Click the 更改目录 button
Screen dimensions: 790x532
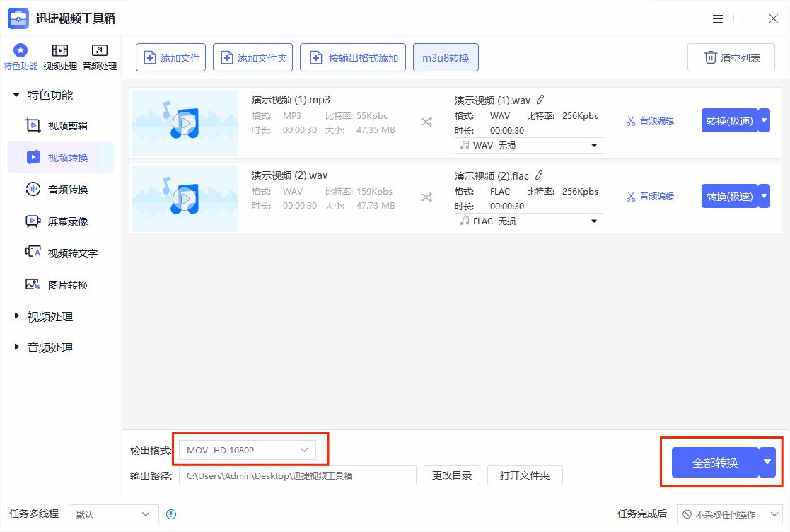[452, 475]
